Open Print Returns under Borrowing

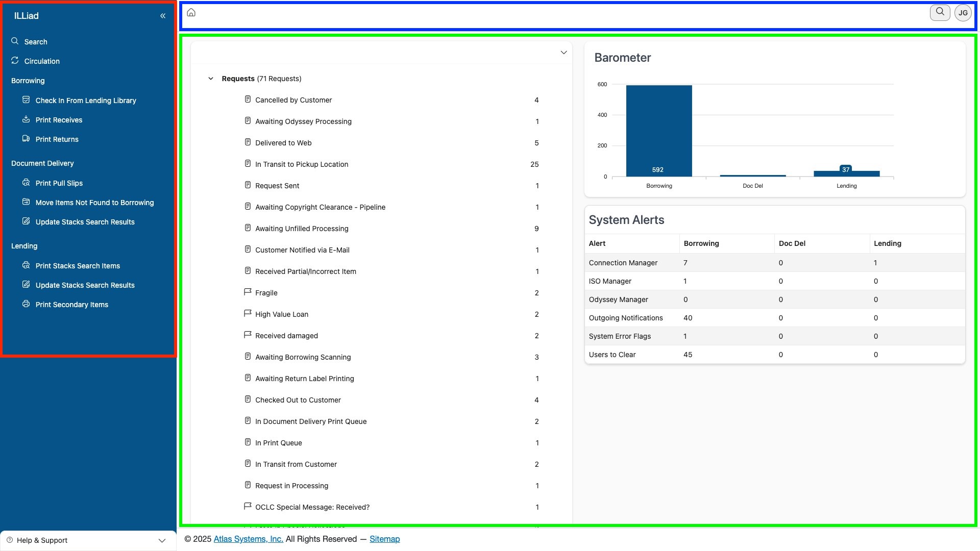tap(57, 139)
